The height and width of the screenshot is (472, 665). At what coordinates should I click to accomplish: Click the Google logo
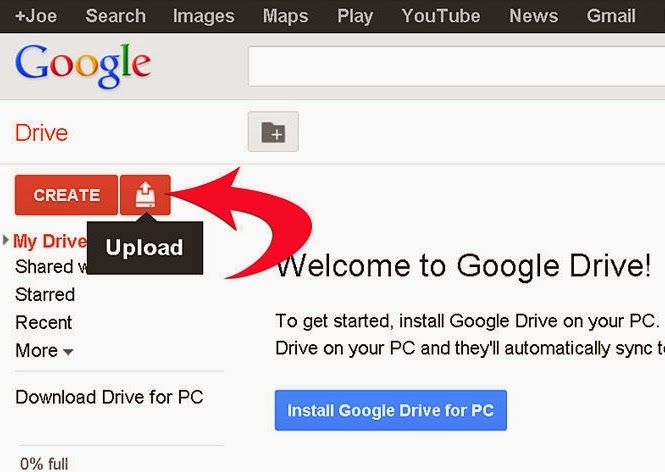click(x=83, y=65)
